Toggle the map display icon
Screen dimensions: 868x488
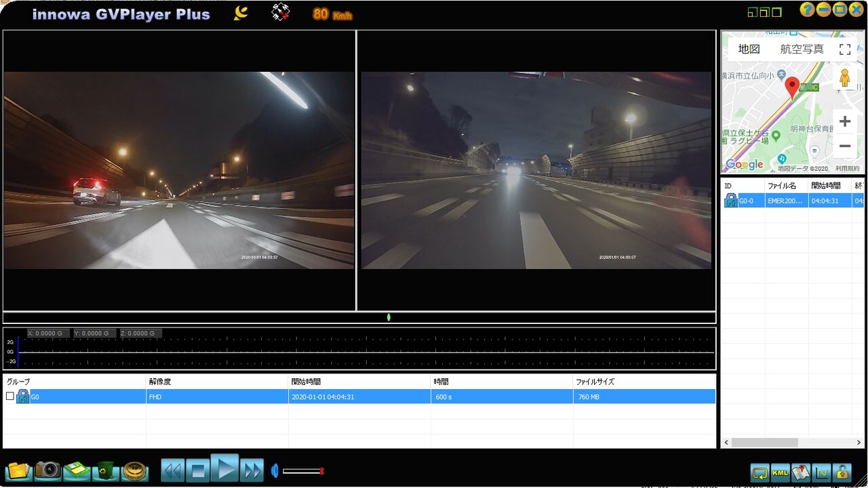tap(801, 472)
